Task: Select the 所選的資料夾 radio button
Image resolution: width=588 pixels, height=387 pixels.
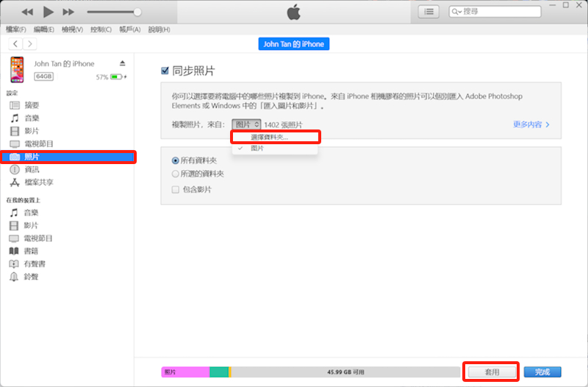Action: 175,174
